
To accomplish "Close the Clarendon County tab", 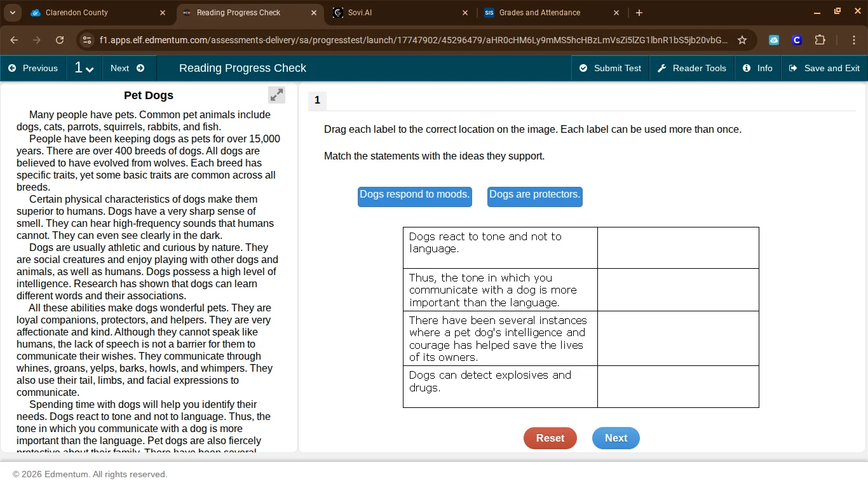I will 163,13.
